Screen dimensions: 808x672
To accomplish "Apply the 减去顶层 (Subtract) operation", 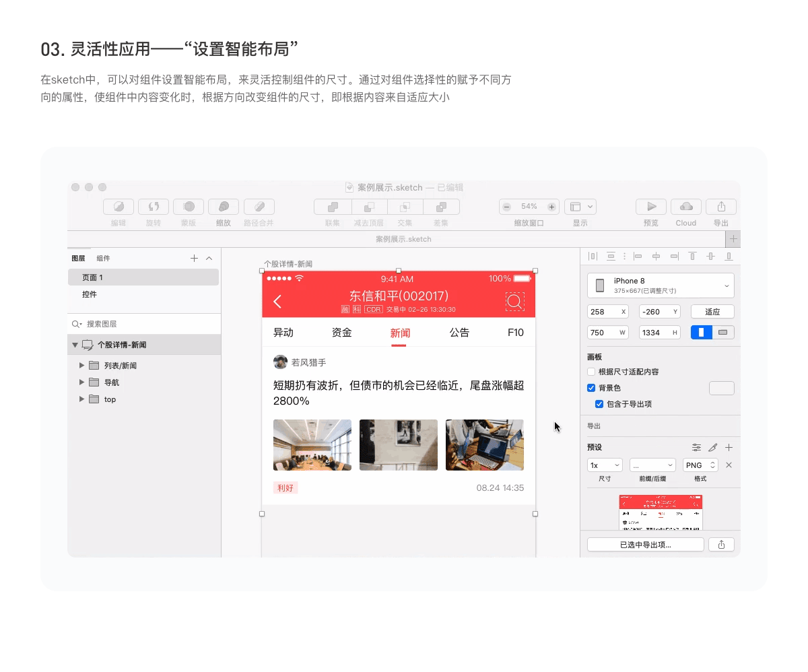I will [x=369, y=207].
